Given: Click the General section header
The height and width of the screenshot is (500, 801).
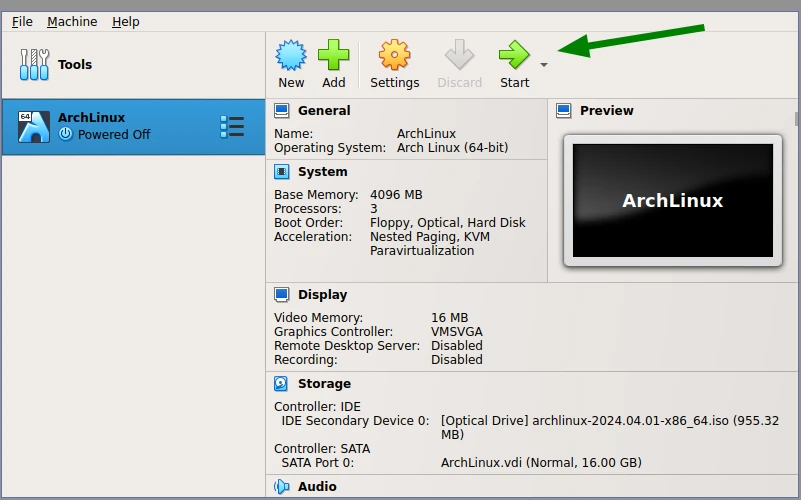Looking at the screenshot, I should [324, 111].
